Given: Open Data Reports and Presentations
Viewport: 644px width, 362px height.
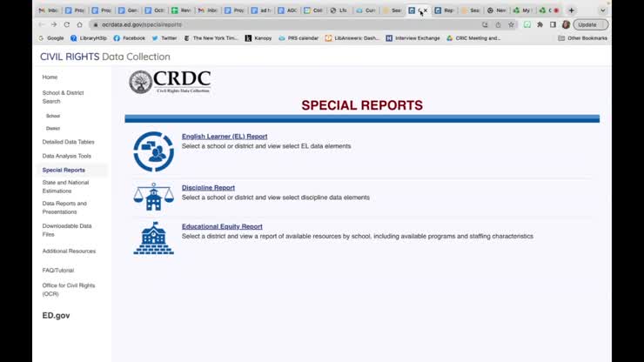Looking at the screenshot, I should [64, 207].
